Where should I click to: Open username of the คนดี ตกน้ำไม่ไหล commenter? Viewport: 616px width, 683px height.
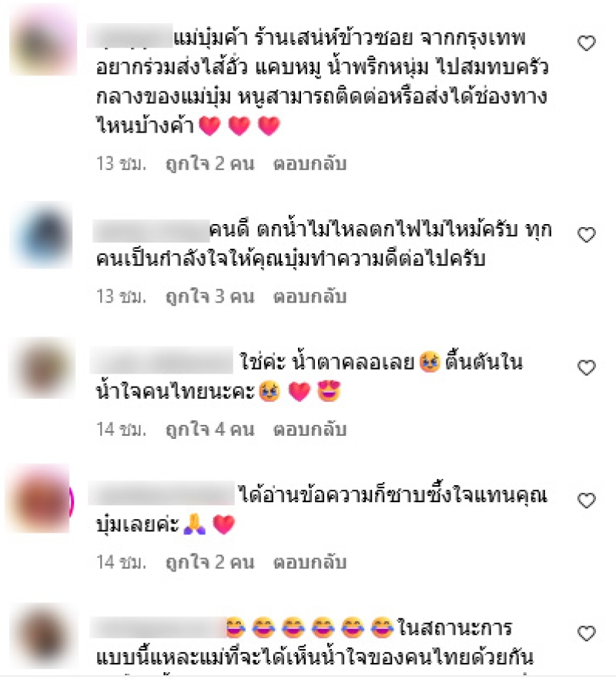tap(151, 231)
